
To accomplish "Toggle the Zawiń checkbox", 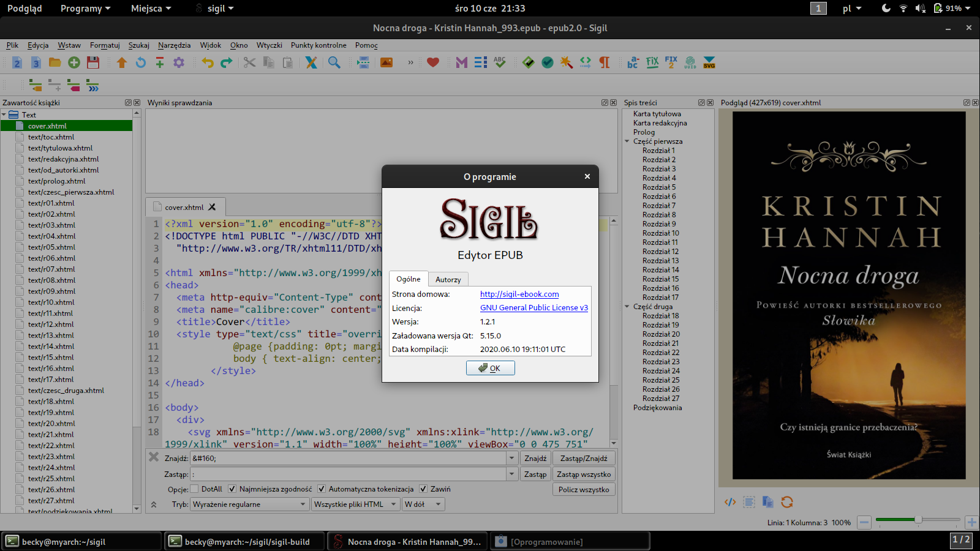I will (423, 489).
